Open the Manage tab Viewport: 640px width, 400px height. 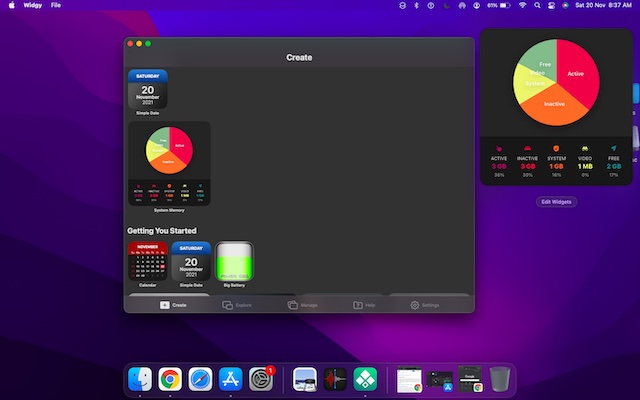(x=302, y=305)
